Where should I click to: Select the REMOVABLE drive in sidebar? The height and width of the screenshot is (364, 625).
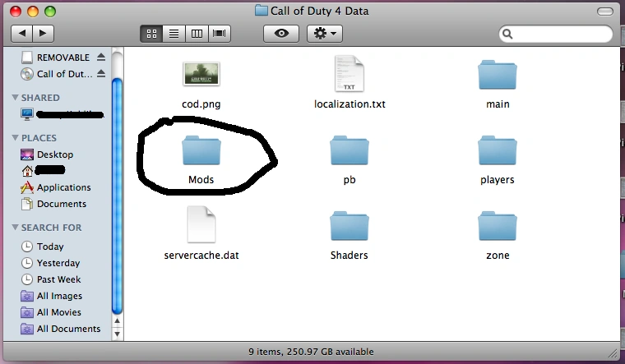point(56,58)
